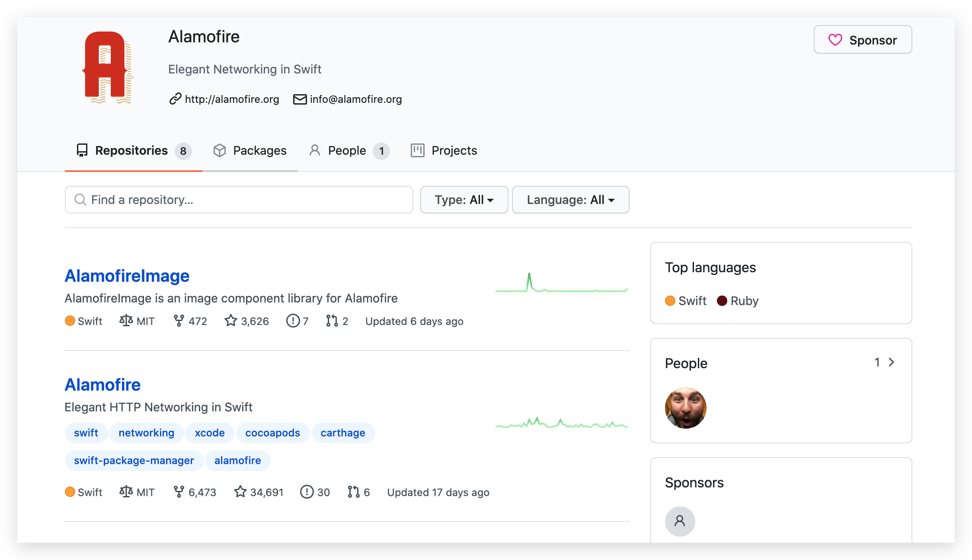
Task: Click the pull requests icon on AlamofireImage
Action: [x=332, y=321]
